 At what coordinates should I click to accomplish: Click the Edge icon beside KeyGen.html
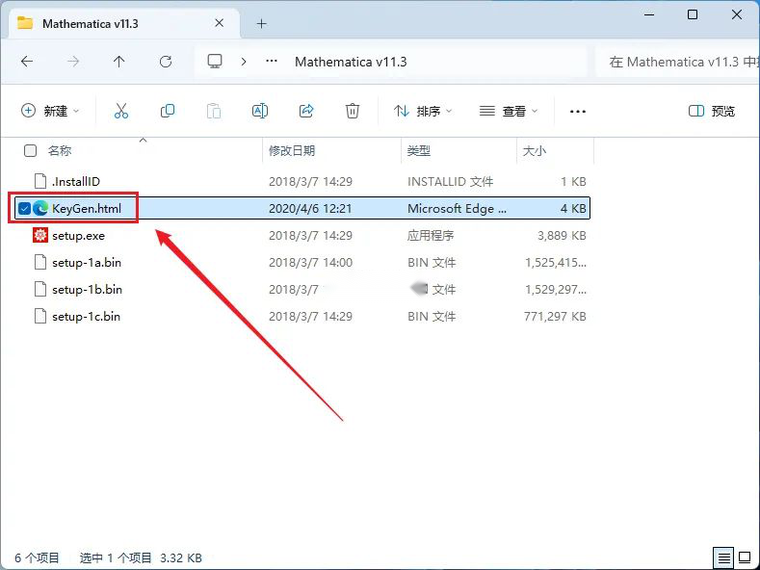(41, 208)
